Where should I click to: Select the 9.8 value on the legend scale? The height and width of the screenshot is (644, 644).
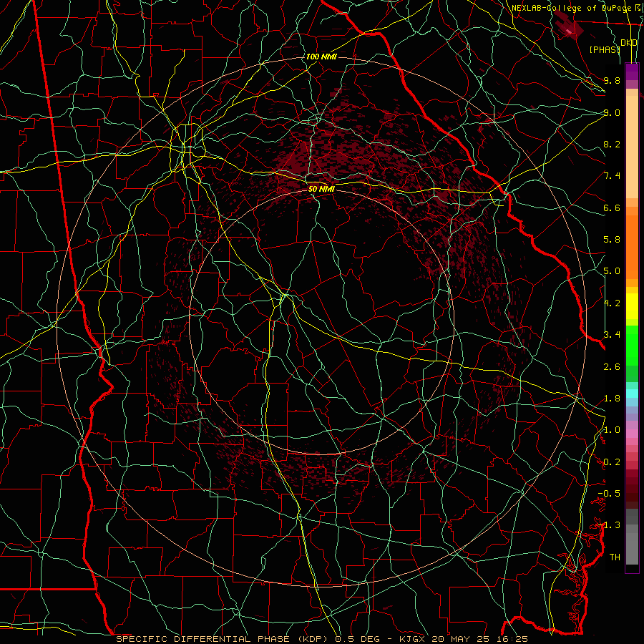(x=612, y=80)
